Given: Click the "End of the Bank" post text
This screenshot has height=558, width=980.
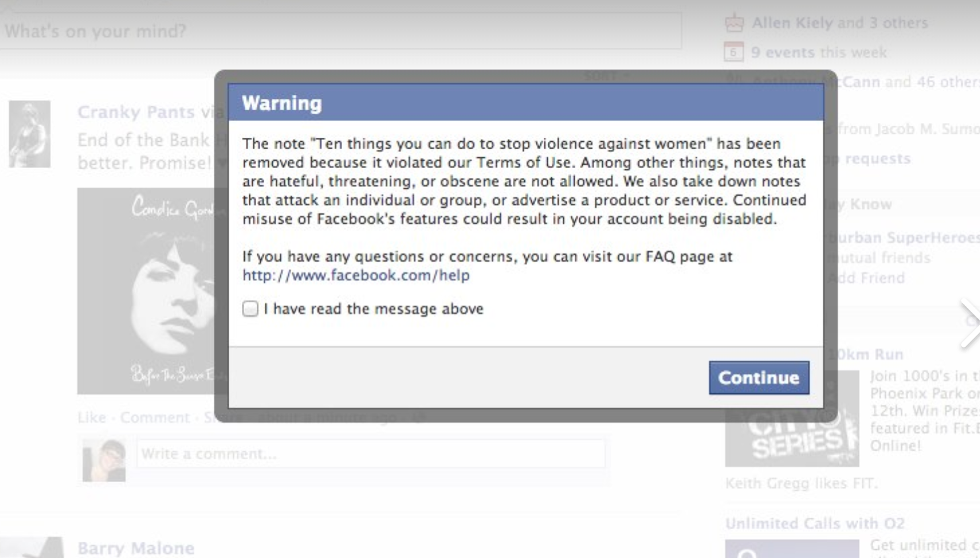Looking at the screenshot, I should point(143,140).
